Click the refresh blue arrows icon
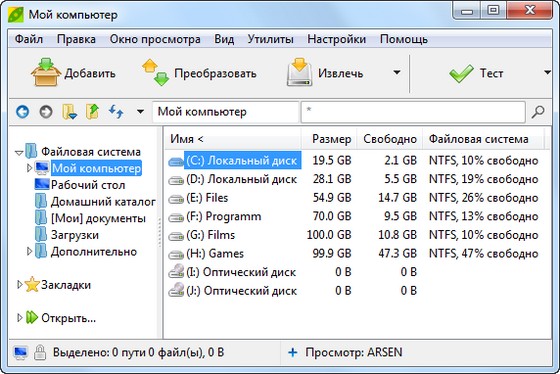This screenshot has height=374, width=560. (x=116, y=111)
